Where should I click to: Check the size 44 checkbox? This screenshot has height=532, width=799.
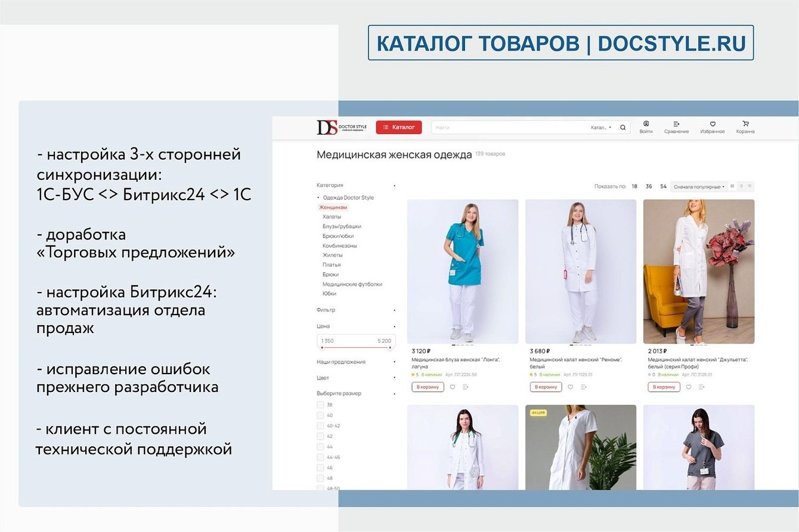tap(320, 447)
